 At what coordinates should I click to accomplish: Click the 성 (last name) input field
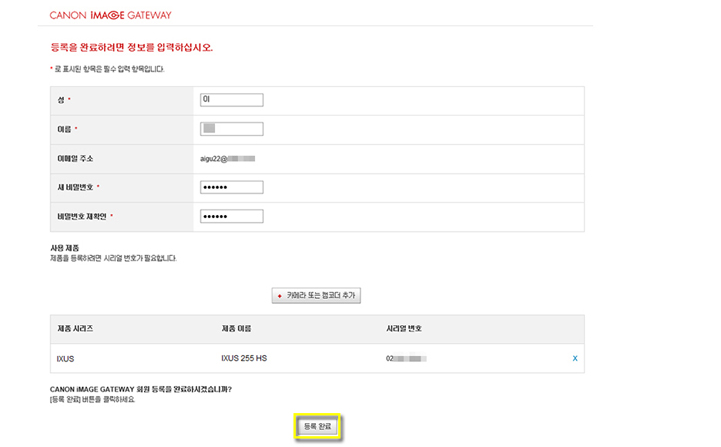[x=232, y=100]
